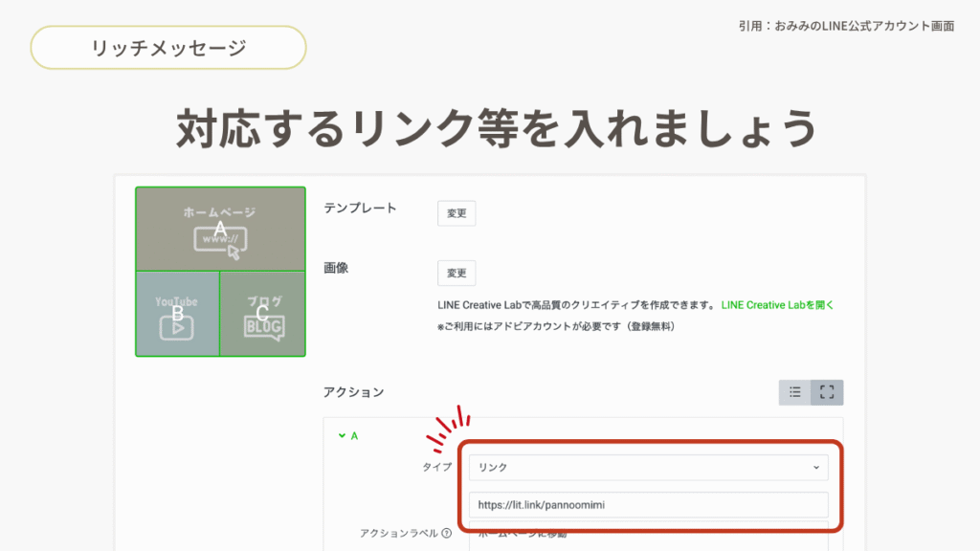The image size is (980, 551).
Task: Select the リッチメッセージ pill tab
Action: point(168,48)
